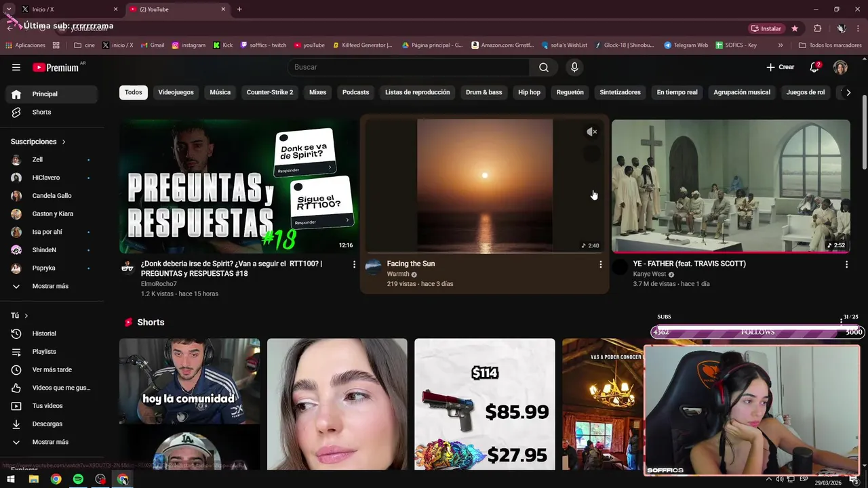Go to Principal in the sidebar

pos(52,94)
